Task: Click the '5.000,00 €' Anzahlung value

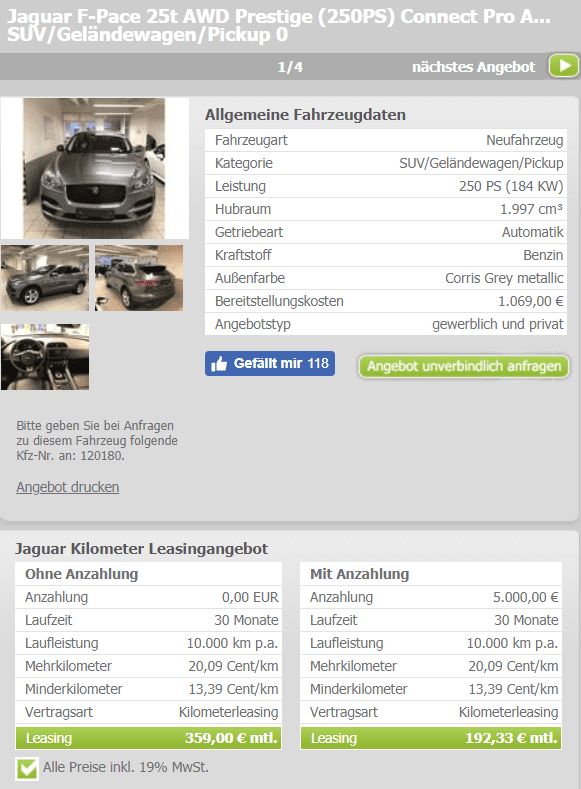Action: [x=526, y=597]
